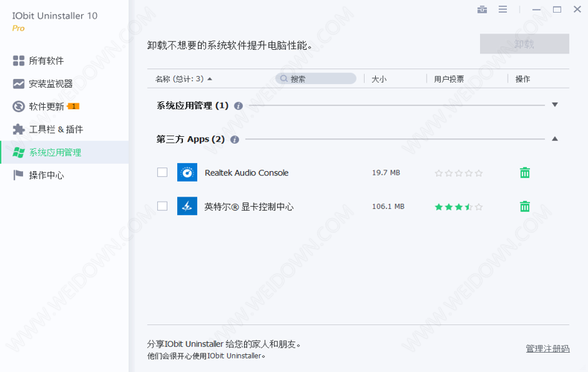Open 所有软件 in the sidebar
The width and height of the screenshot is (588, 372).
[x=46, y=60]
